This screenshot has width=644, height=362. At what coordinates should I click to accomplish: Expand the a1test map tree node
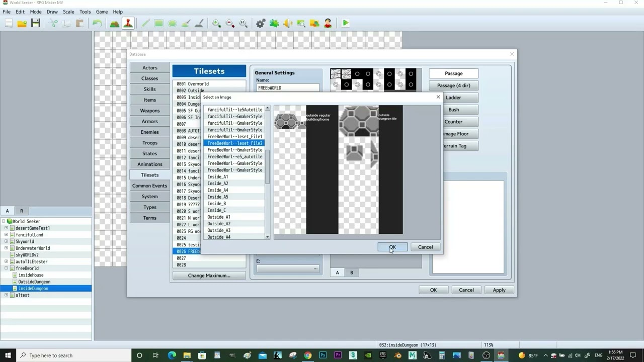[6, 295]
